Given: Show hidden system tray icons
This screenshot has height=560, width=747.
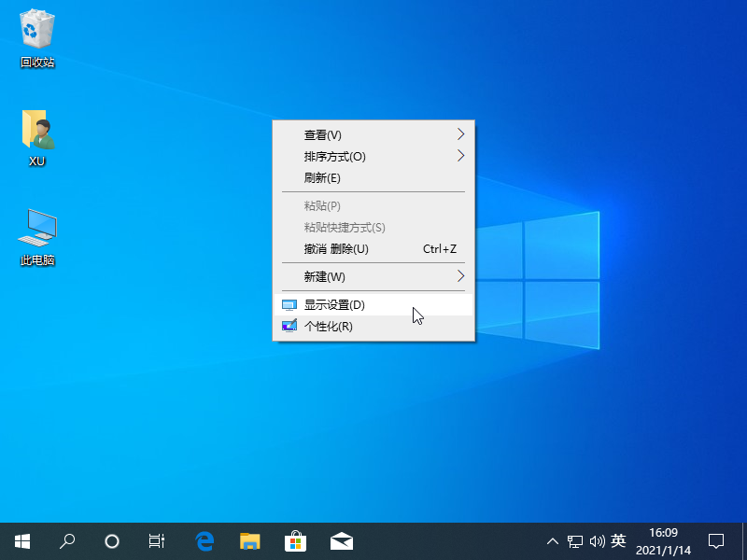Looking at the screenshot, I should [553, 540].
